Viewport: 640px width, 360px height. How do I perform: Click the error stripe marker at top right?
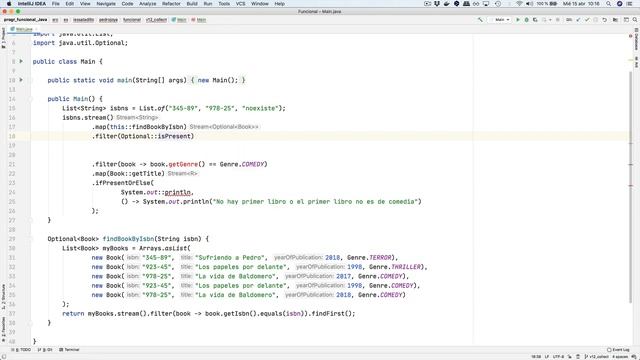tap(631, 36)
